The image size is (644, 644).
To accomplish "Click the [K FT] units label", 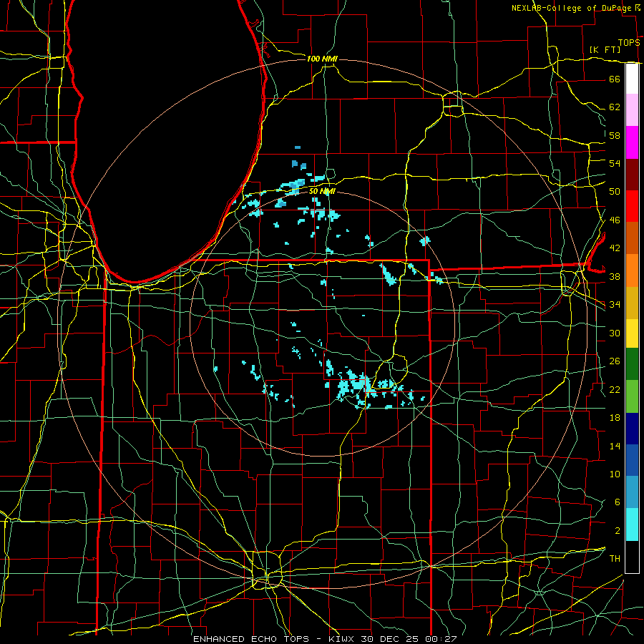I will point(605,49).
